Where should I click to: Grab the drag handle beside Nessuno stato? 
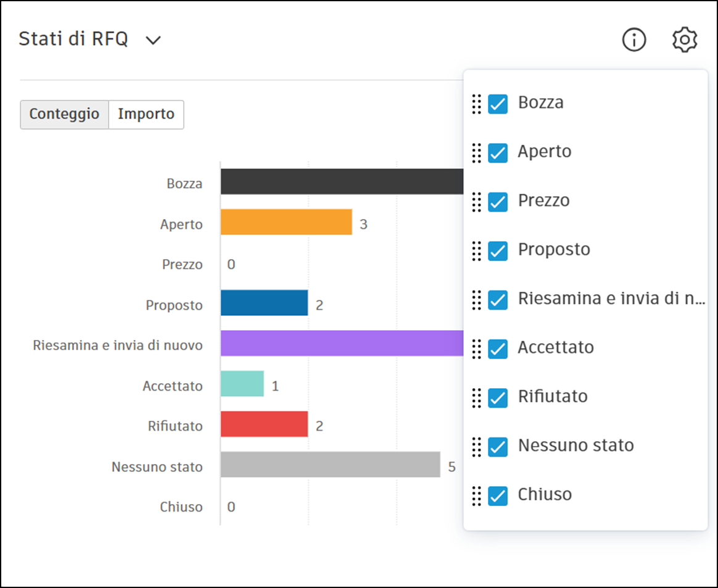coord(476,447)
